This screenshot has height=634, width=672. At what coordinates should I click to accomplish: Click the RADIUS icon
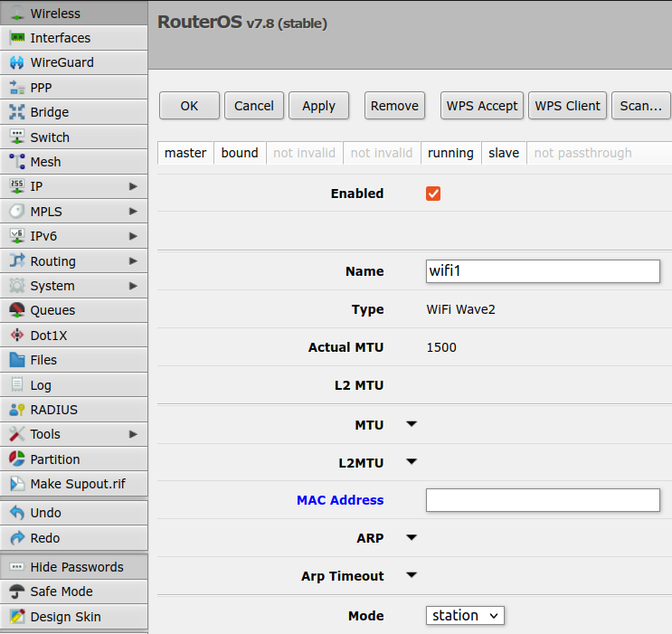(x=17, y=410)
